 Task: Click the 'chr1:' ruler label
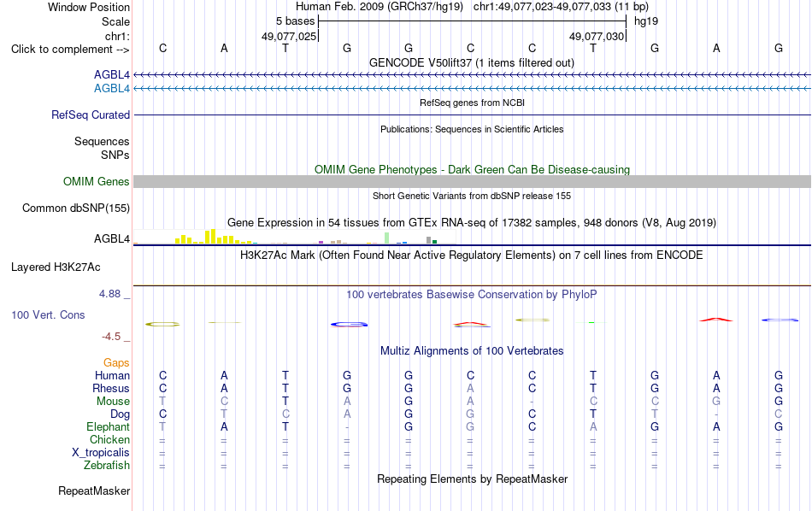point(117,36)
